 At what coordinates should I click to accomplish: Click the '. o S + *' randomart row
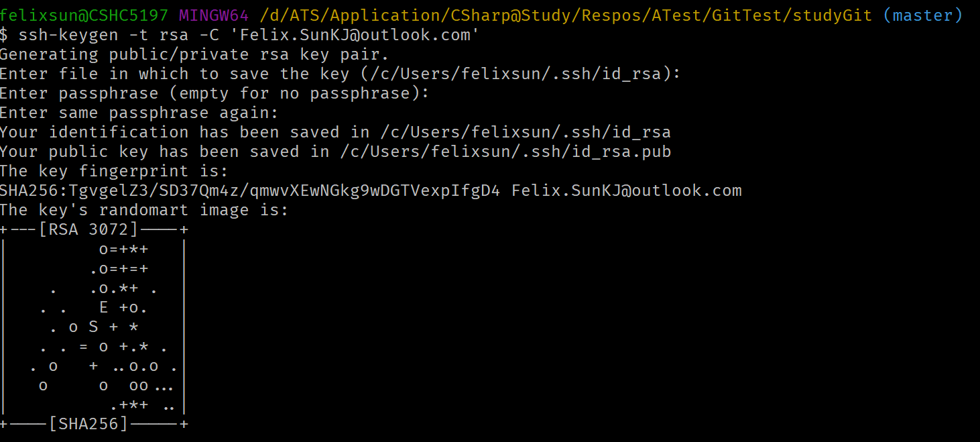click(x=95, y=327)
